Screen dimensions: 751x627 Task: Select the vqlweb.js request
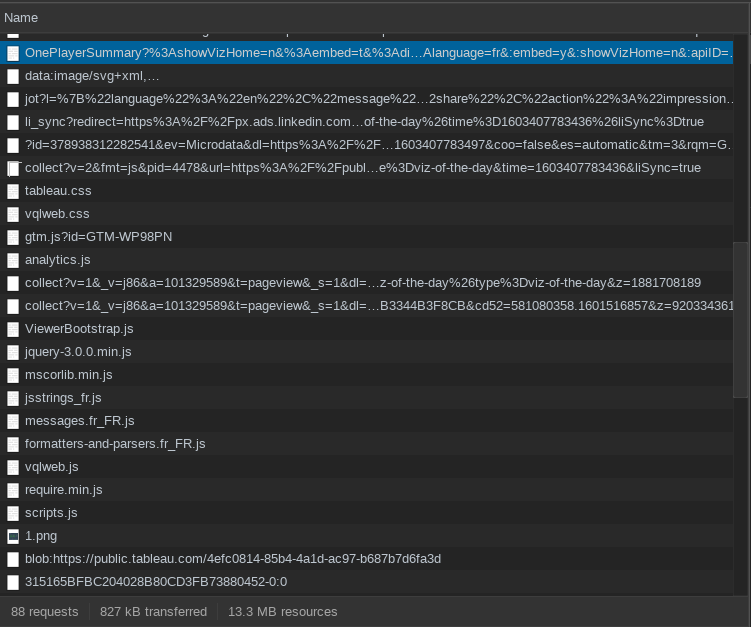(366, 467)
